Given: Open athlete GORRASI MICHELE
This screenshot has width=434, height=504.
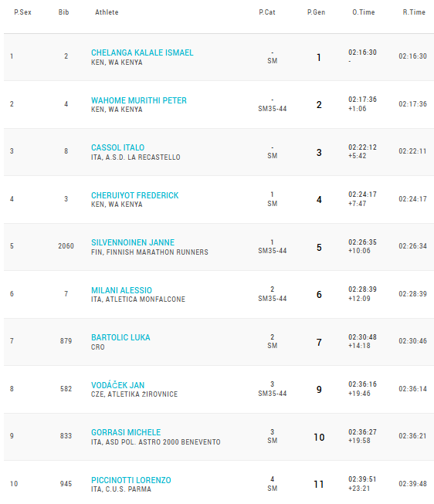Looking at the screenshot, I should click(126, 432).
